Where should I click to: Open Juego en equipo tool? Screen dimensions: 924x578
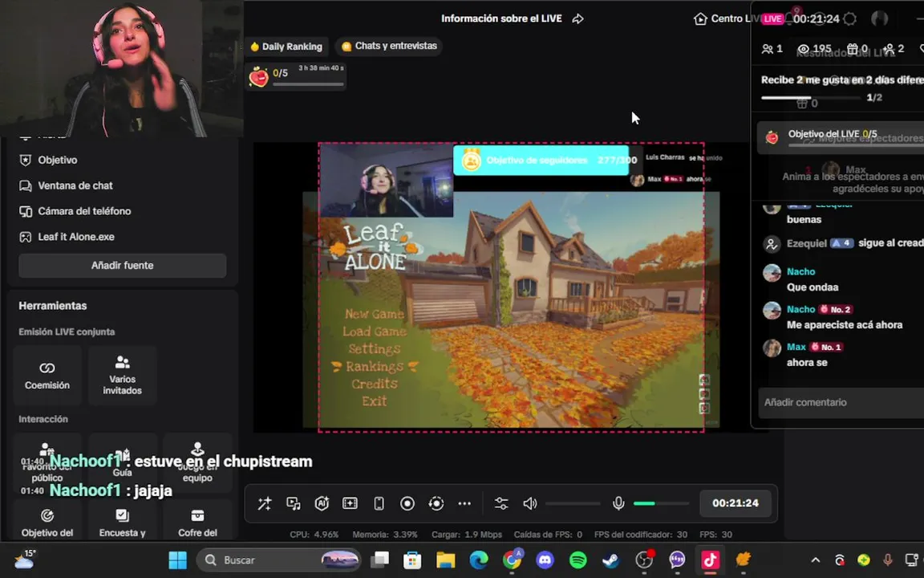[197, 462]
